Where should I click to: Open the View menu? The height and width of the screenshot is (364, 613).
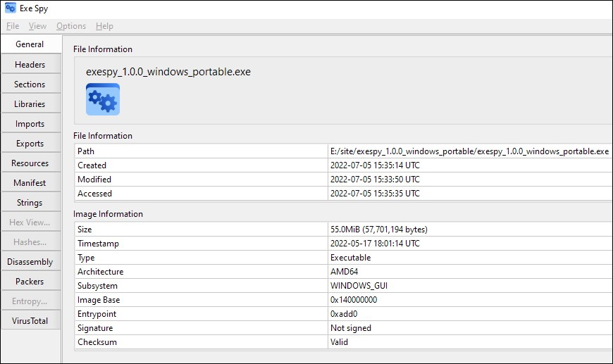click(x=37, y=26)
